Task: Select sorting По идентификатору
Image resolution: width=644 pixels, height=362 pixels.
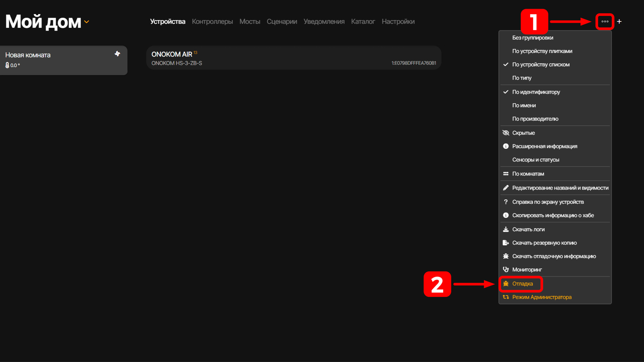Action: (536, 92)
